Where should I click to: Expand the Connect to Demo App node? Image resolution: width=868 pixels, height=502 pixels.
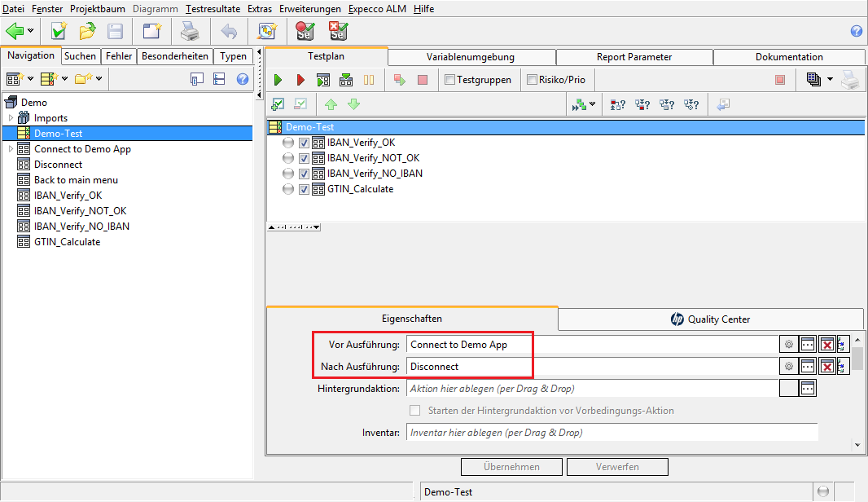[11, 149]
